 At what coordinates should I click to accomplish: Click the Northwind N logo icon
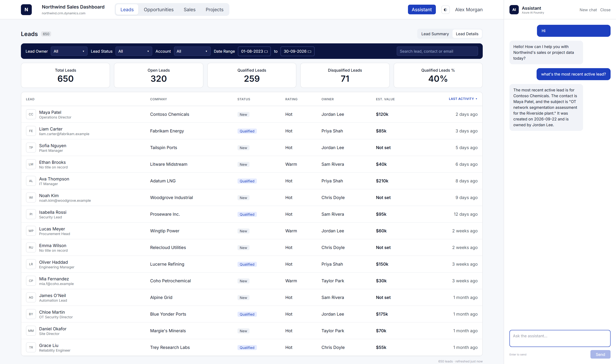coord(26,9)
